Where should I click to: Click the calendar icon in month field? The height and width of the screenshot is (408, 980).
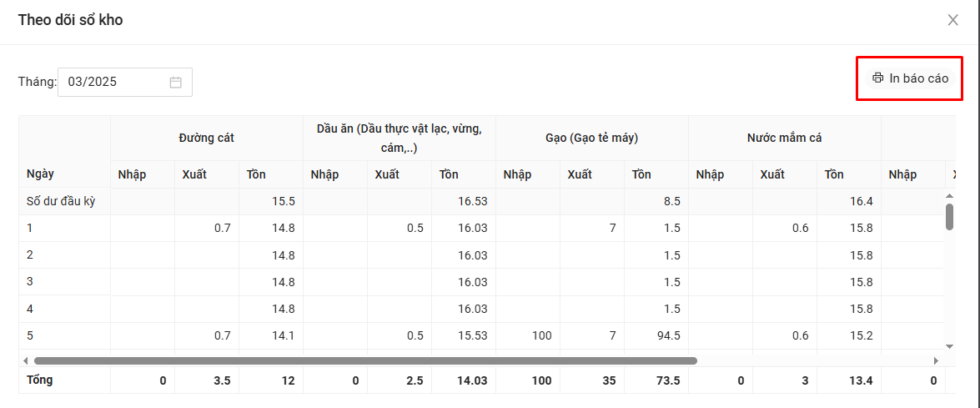(x=175, y=82)
